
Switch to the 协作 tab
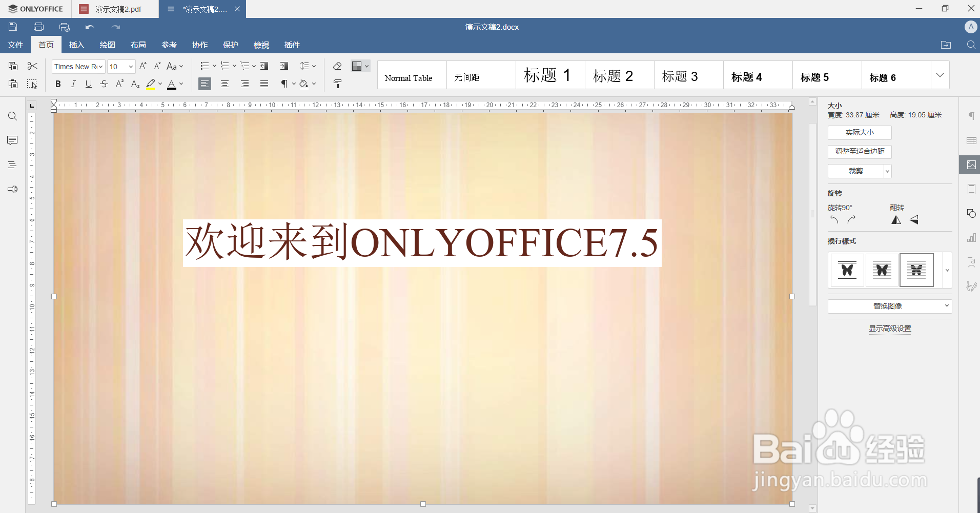[200, 45]
